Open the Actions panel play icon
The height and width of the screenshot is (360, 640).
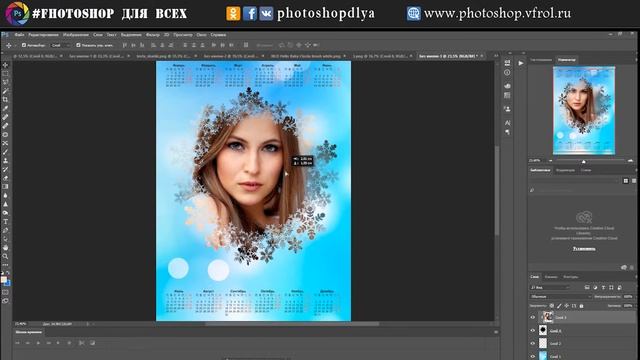point(521,63)
